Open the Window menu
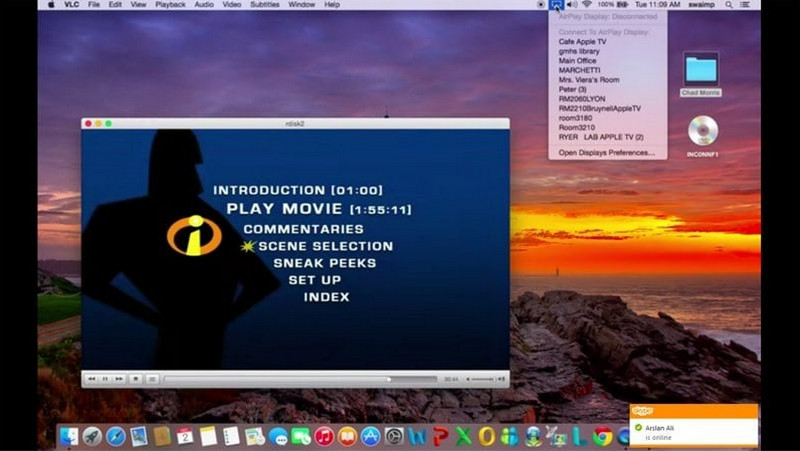 pyautogui.click(x=302, y=5)
